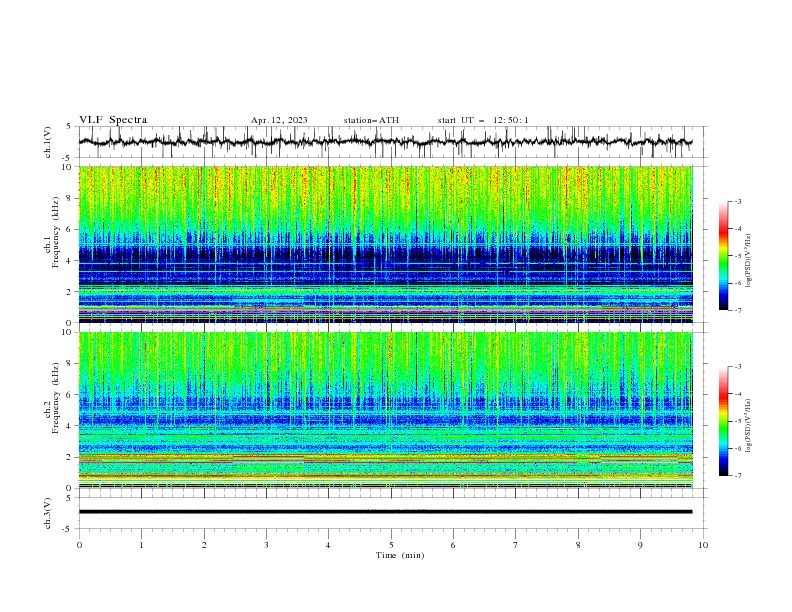The height and width of the screenshot is (612, 792).
Task: Click the upper PSD color scale bar
Action: pyautogui.click(x=723, y=256)
